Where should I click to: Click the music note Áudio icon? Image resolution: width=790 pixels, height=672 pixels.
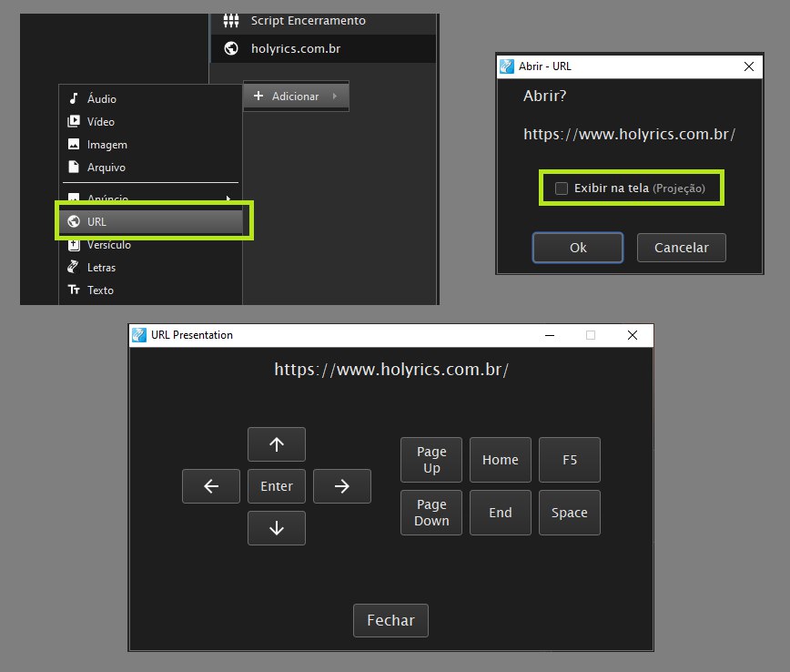click(x=74, y=98)
